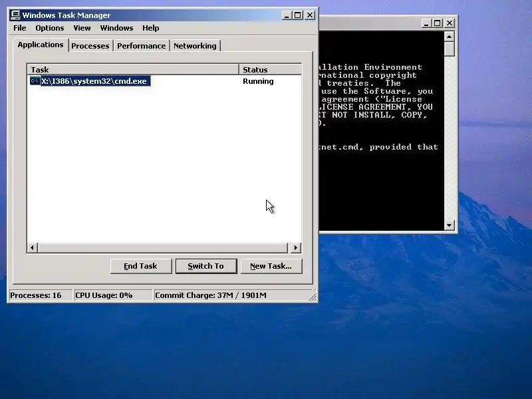Click the command prompt console text area

tap(381, 130)
